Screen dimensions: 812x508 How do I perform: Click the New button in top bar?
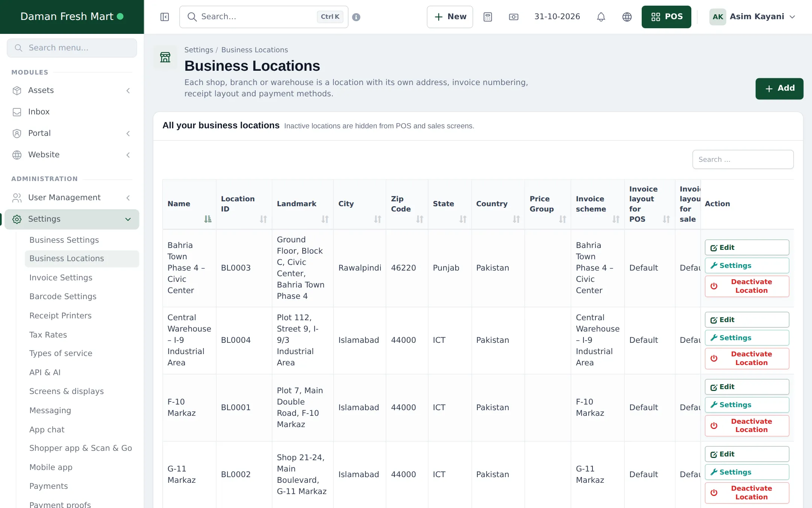point(450,17)
